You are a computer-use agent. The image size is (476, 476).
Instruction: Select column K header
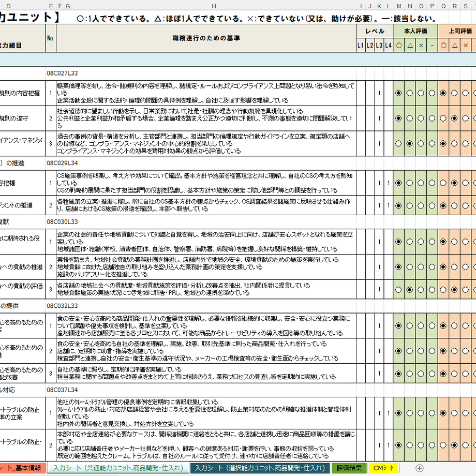point(379,6)
